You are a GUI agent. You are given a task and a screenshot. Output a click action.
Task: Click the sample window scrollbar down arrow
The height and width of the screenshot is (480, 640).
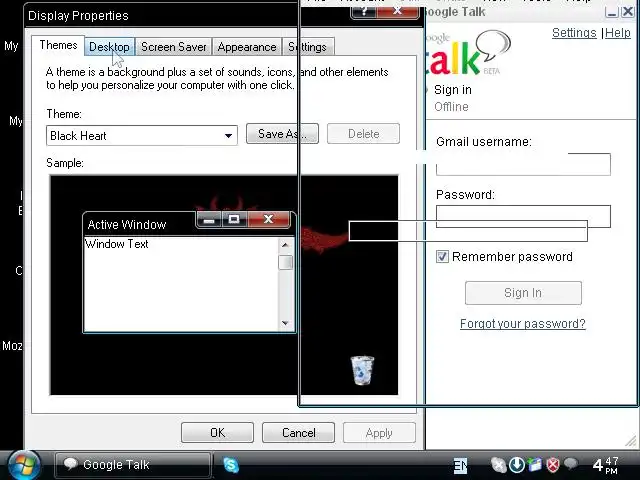pos(285,323)
